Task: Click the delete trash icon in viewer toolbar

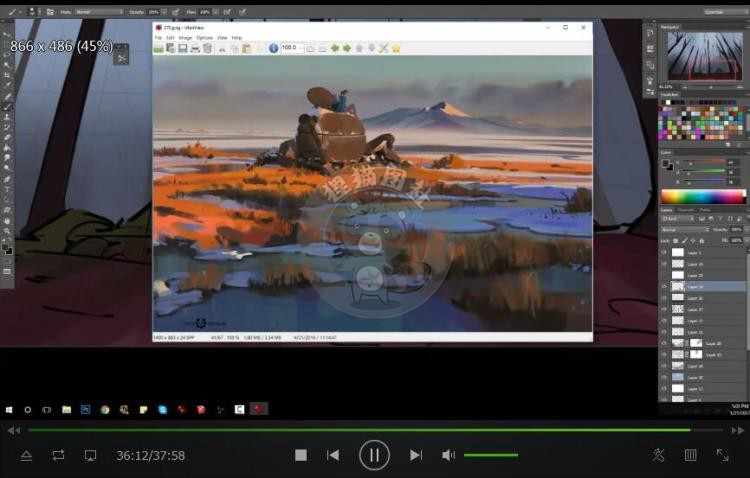Action: point(208,48)
